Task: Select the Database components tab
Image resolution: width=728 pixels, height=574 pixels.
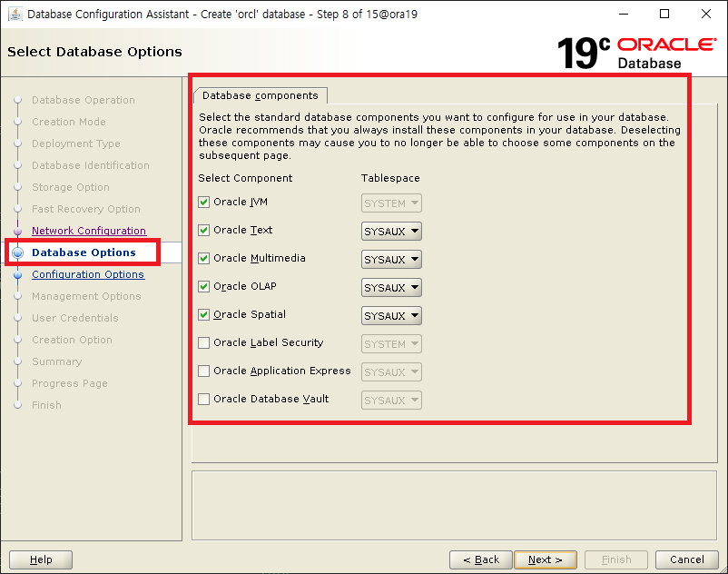Action: point(261,95)
